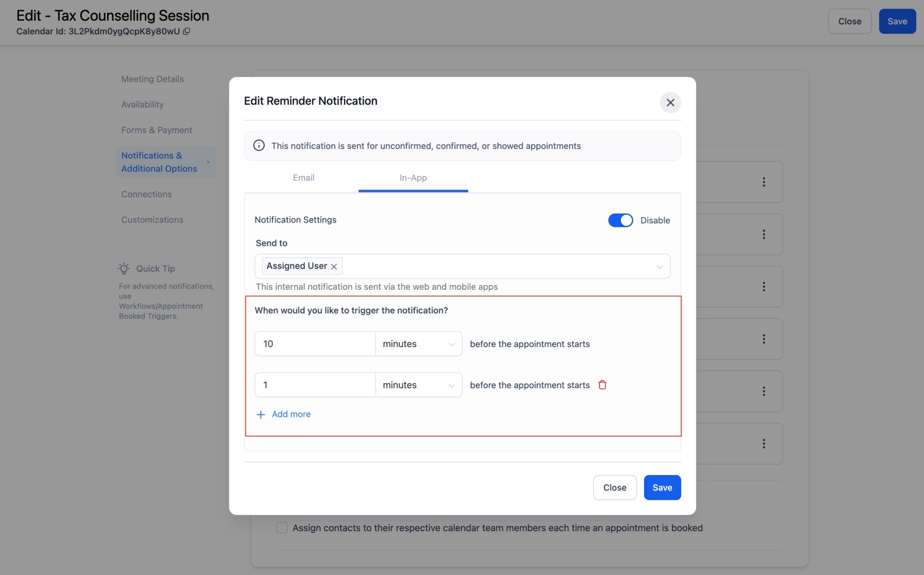Switch to the Email tab
This screenshot has height=575, width=924.
coord(303,178)
